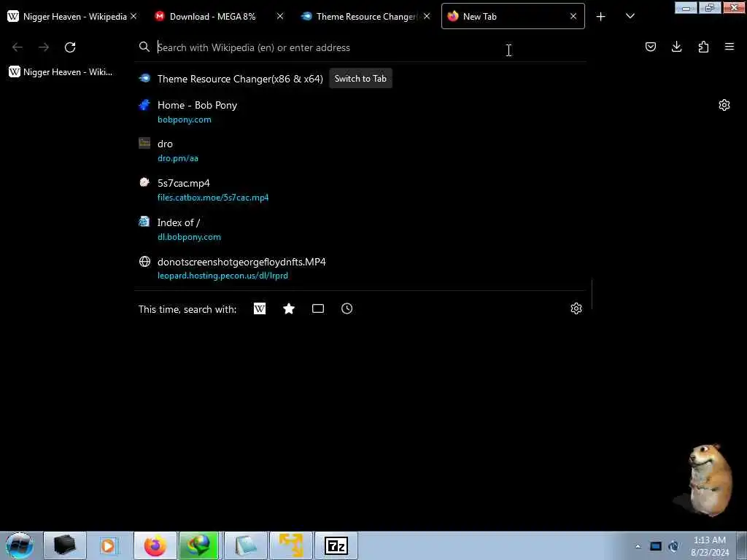
Task: Open the taskbar clock showing 1:13 AM
Action: point(710,546)
